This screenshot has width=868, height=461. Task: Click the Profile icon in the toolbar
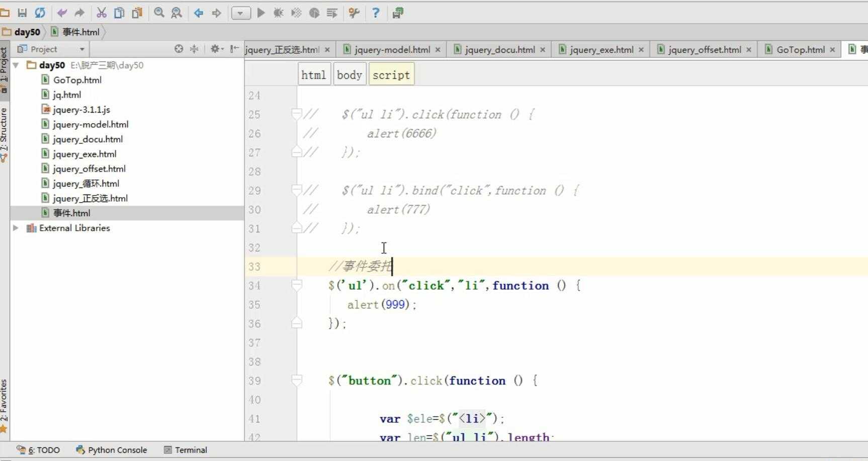point(314,13)
